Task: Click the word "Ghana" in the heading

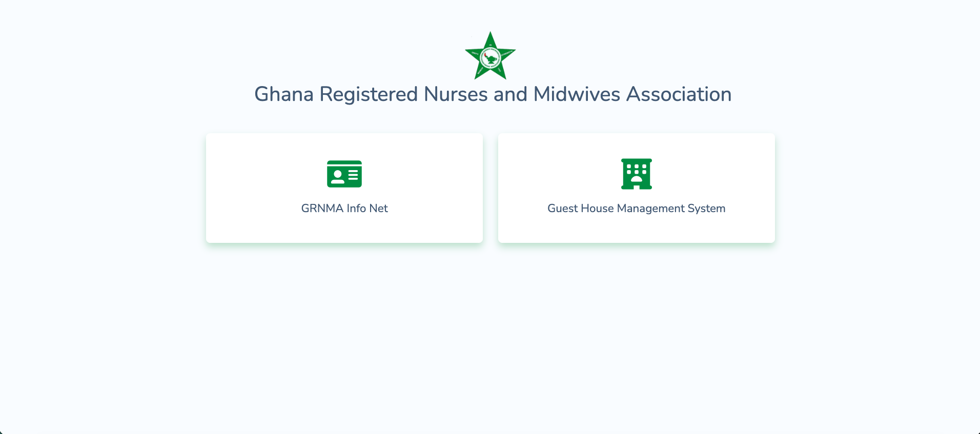Action: tap(284, 95)
